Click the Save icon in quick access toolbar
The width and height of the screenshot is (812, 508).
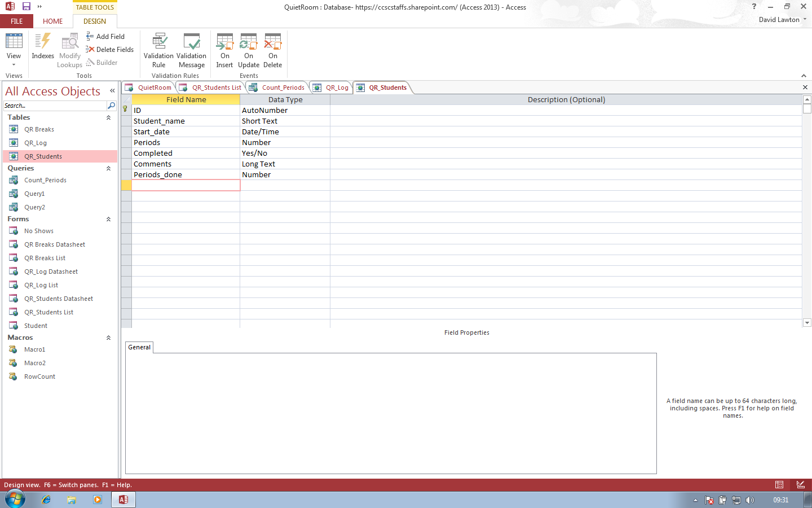27,7
